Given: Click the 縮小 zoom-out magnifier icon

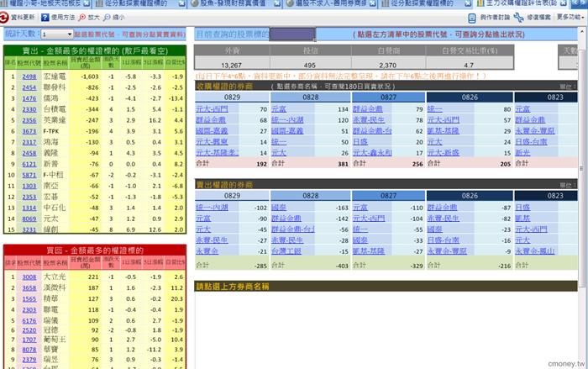Looking at the screenshot, I should 107,18.
